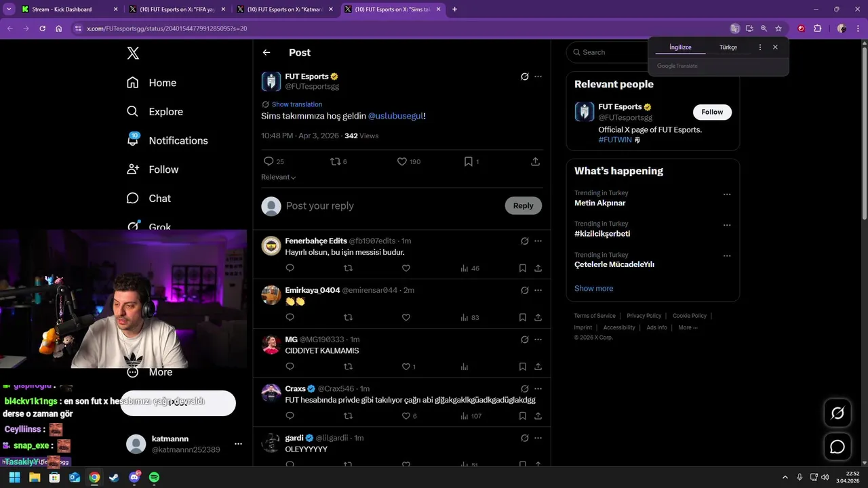Open a new browser tab
The height and width of the screenshot is (488, 868).
454,9
